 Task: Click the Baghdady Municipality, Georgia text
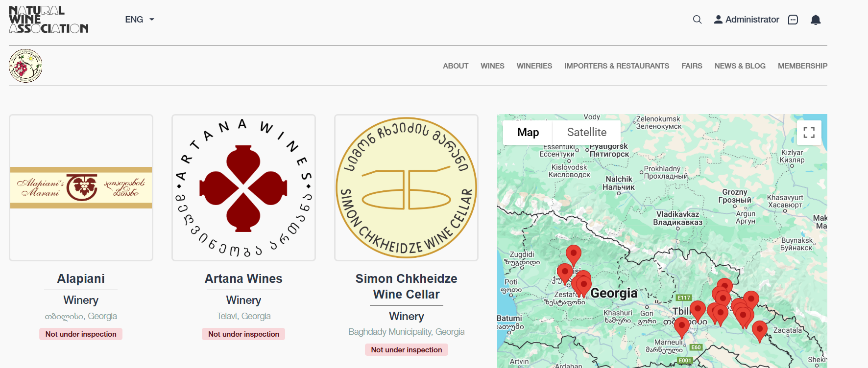pyautogui.click(x=406, y=332)
